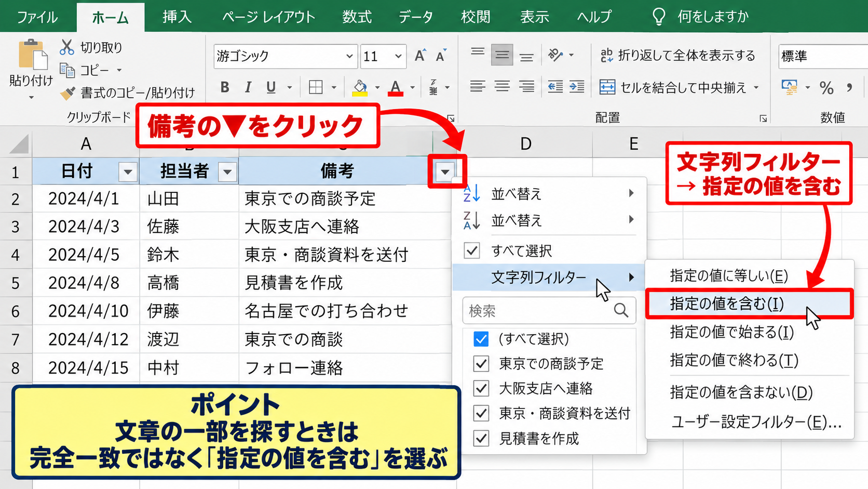
Task: Open the 担当者 column filter dropdown
Action: coord(227,171)
